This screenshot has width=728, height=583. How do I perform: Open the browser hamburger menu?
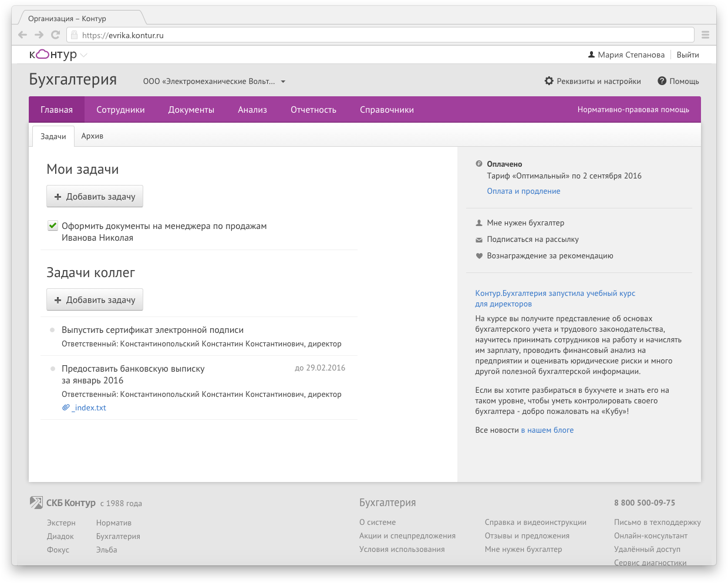point(705,35)
